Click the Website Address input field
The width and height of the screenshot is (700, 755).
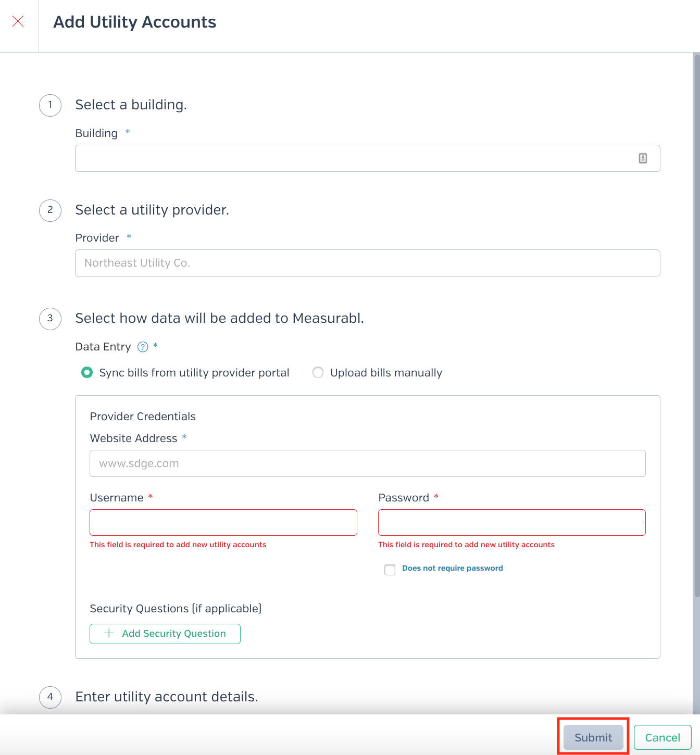pyautogui.click(x=367, y=463)
